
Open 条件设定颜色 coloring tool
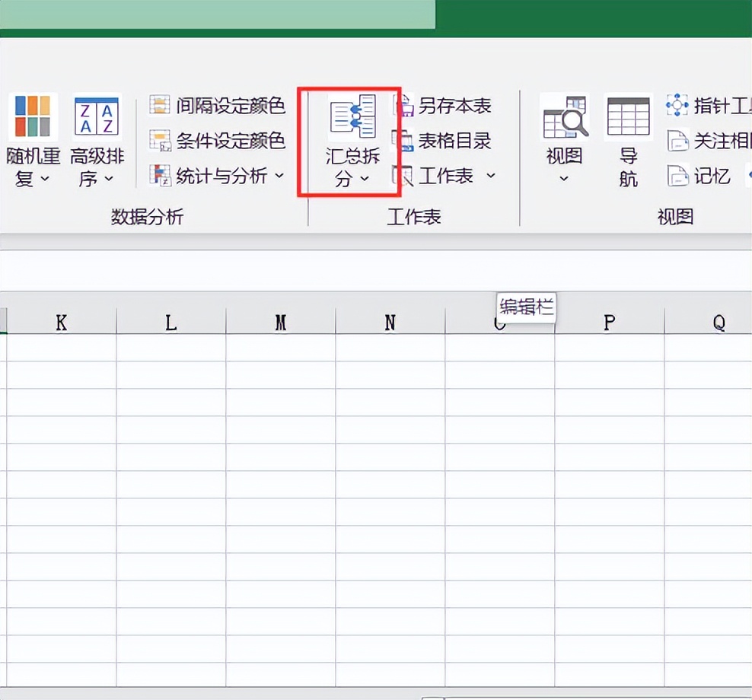point(219,142)
